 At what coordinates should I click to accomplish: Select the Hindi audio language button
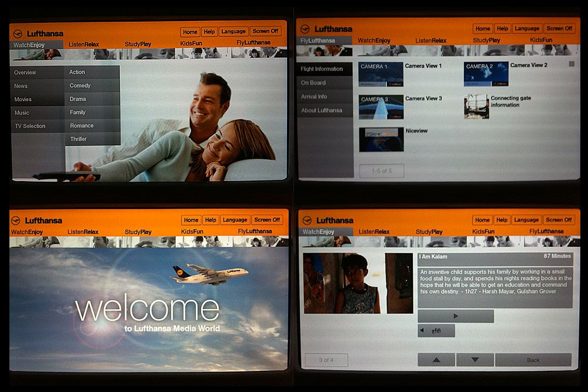[x=436, y=330]
